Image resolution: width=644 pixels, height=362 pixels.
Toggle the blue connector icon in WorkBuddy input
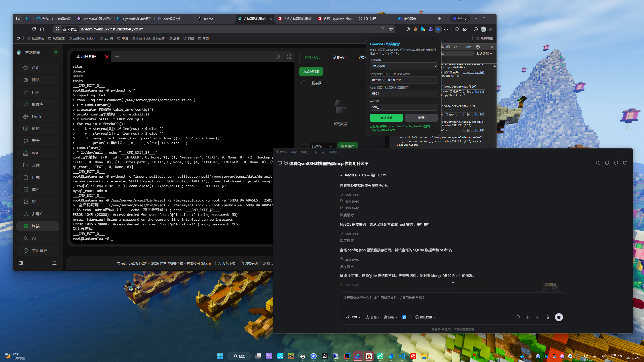[404, 317]
